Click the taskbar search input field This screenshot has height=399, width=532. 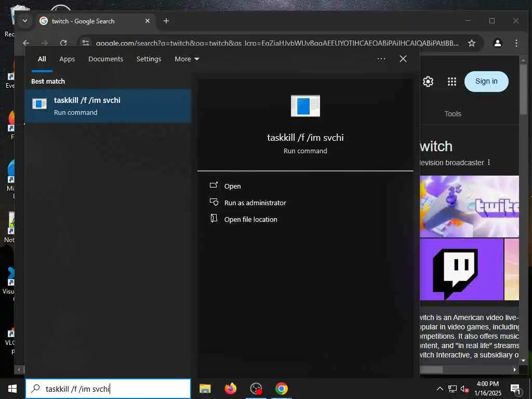pyautogui.click(x=108, y=389)
